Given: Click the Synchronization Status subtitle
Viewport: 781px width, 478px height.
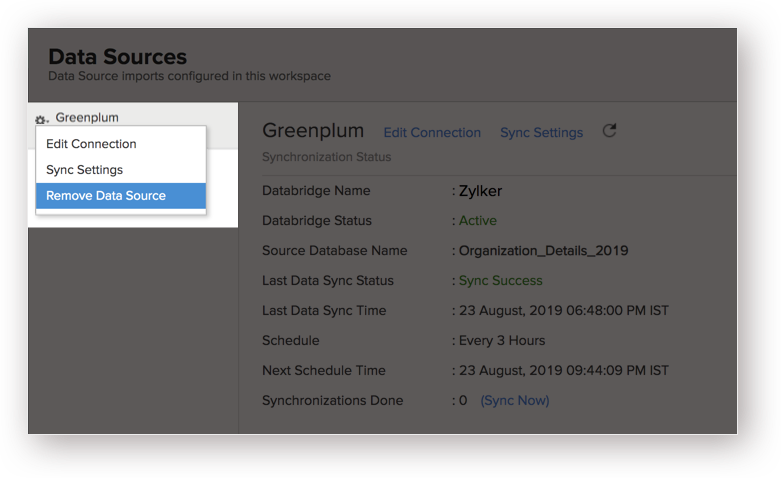Looking at the screenshot, I should (327, 157).
